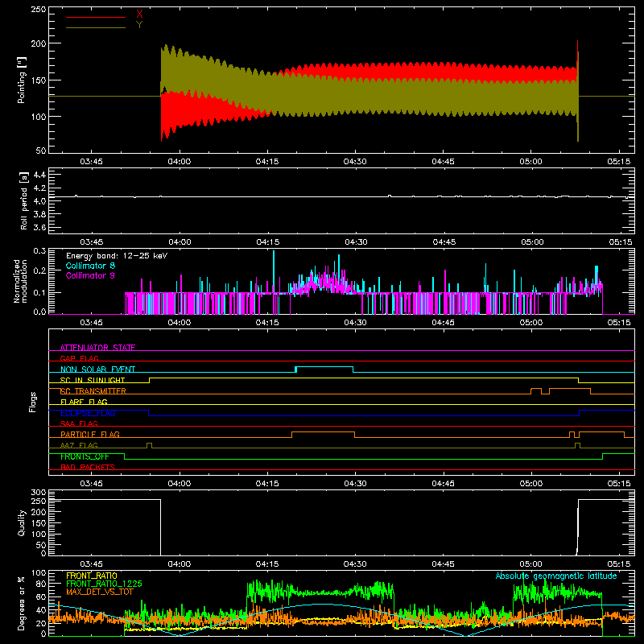Click the ECLIPSE_FLAG label

[x=88, y=413]
